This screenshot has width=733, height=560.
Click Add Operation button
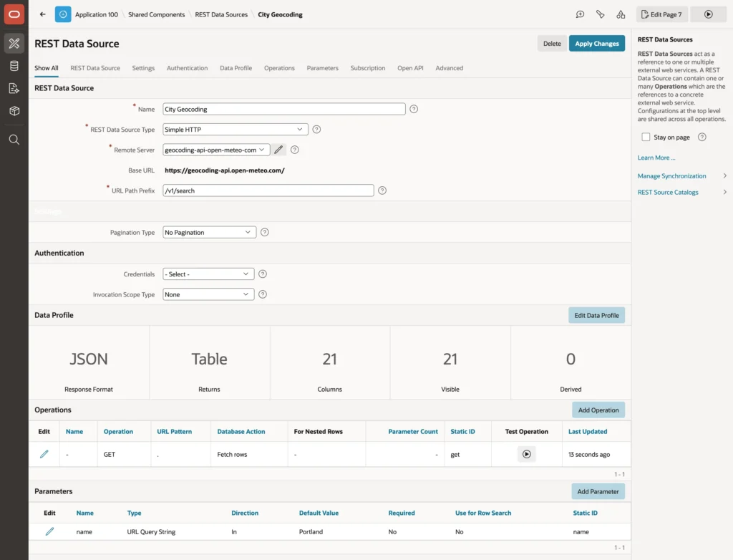pyautogui.click(x=598, y=410)
